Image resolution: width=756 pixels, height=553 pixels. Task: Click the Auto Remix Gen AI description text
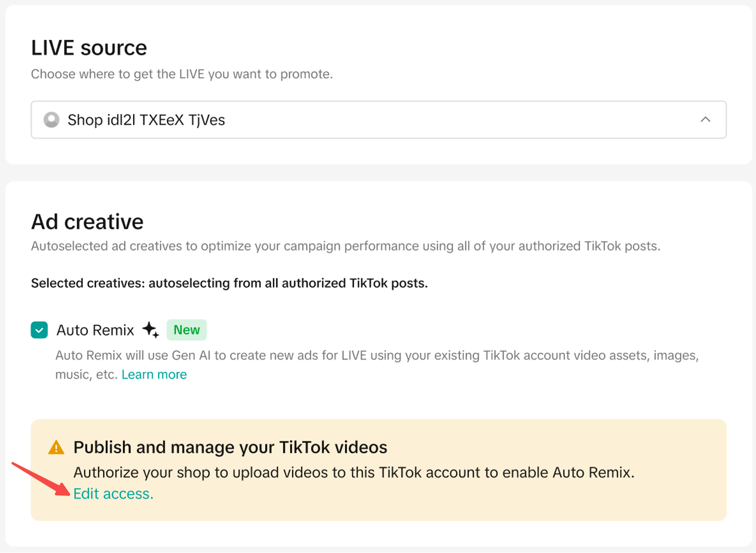376,355
